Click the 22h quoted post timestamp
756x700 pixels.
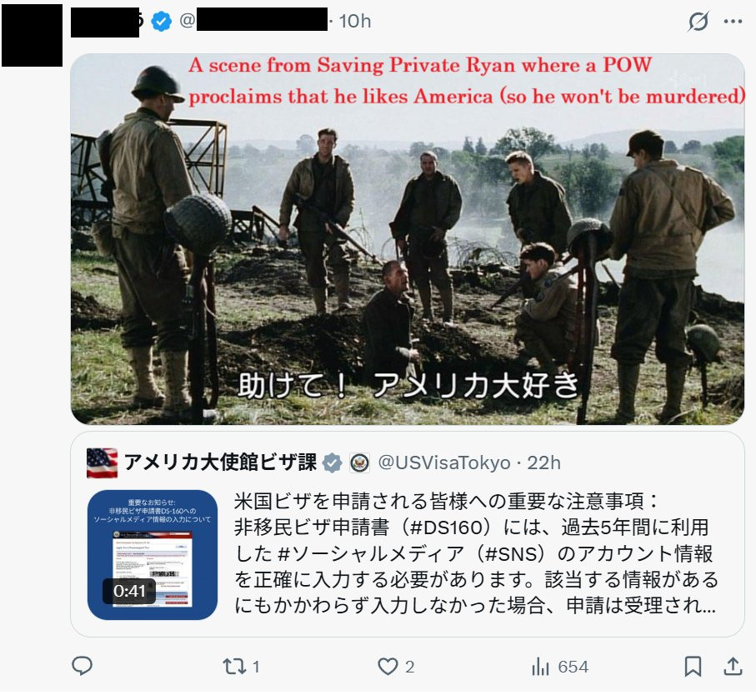tap(543, 462)
